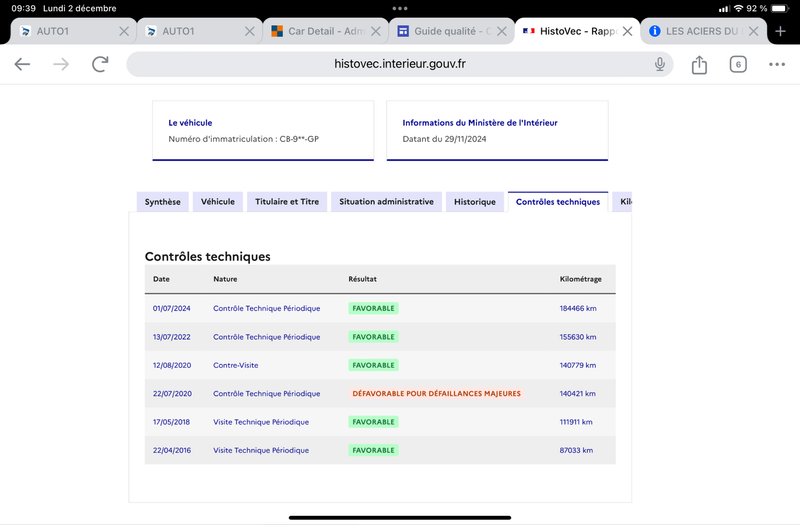The width and height of the screenshot is (800, 525).
Task: Go forward to the next page
Action: 61,64
